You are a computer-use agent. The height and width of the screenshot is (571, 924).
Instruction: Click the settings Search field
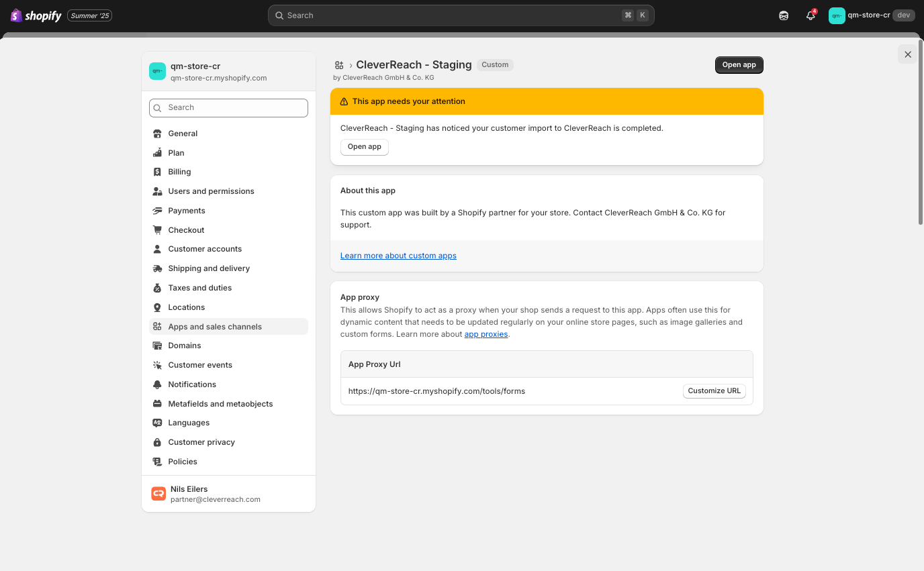tap(228, 107)
